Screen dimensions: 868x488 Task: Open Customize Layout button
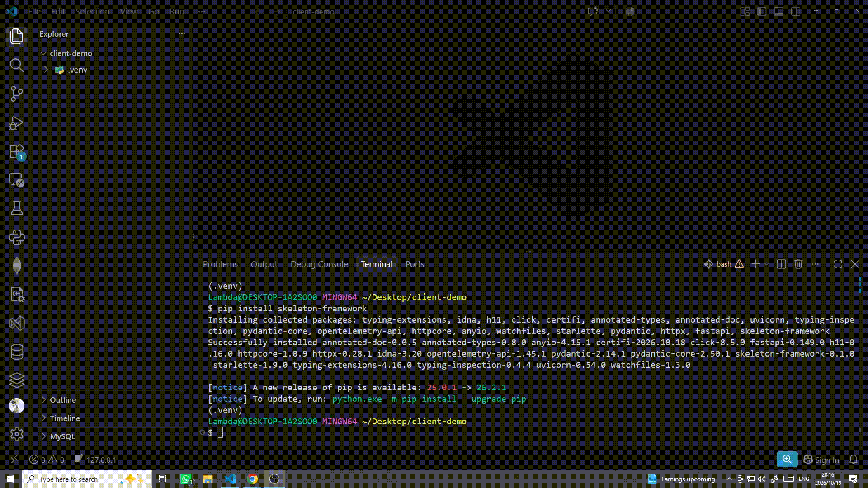(745, 12)
